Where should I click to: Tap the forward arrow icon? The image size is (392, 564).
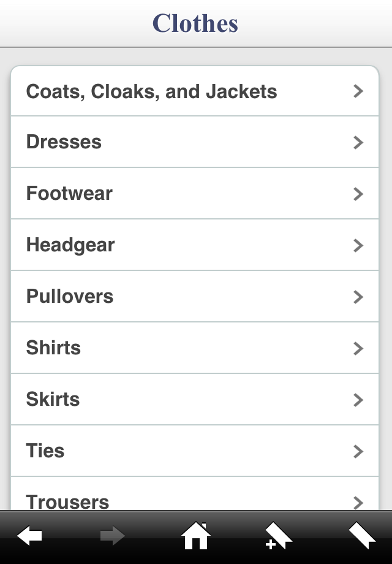[113, 536]
